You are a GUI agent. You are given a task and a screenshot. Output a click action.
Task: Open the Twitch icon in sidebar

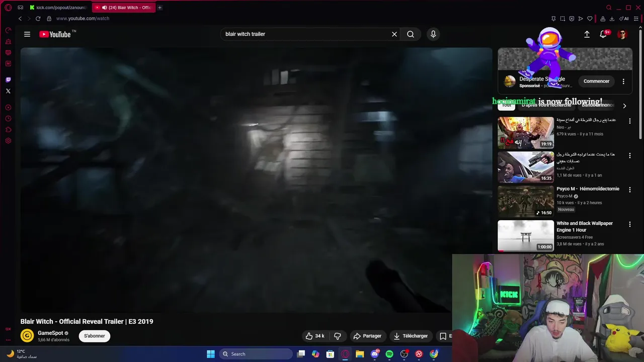click(8, 80)
